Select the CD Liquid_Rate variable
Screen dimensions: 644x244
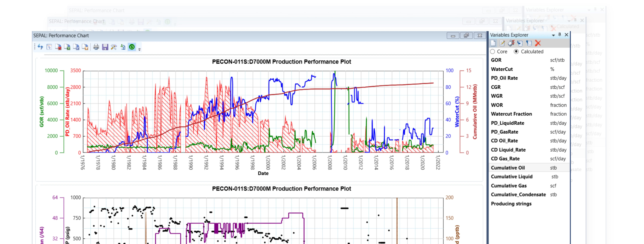(x=529, y=150)
